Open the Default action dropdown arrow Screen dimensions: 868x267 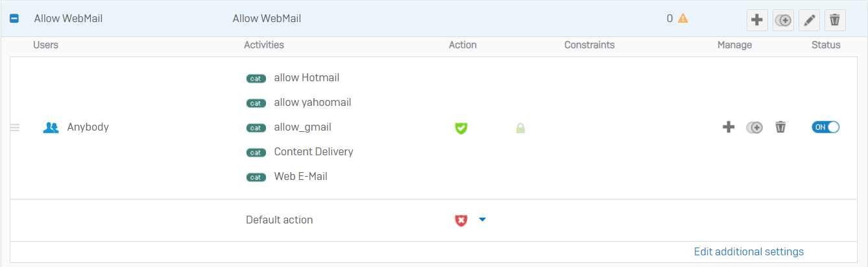point(482,220)
